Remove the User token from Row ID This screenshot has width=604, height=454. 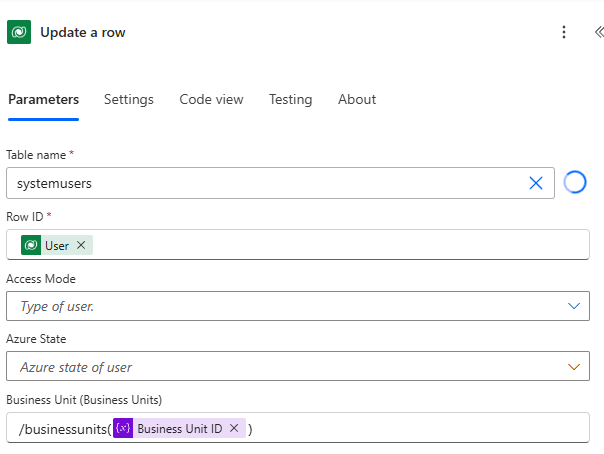(81, 245)
